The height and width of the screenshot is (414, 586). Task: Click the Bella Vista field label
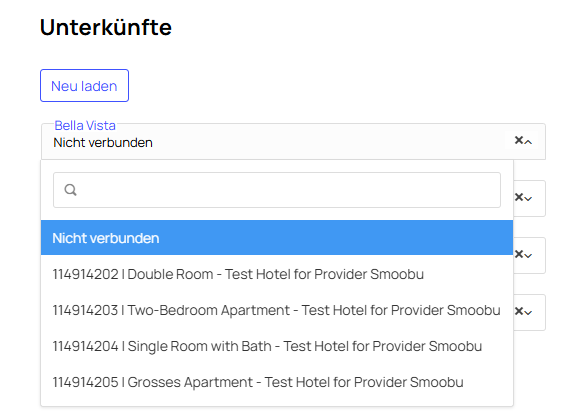click(x=85, y=126)
